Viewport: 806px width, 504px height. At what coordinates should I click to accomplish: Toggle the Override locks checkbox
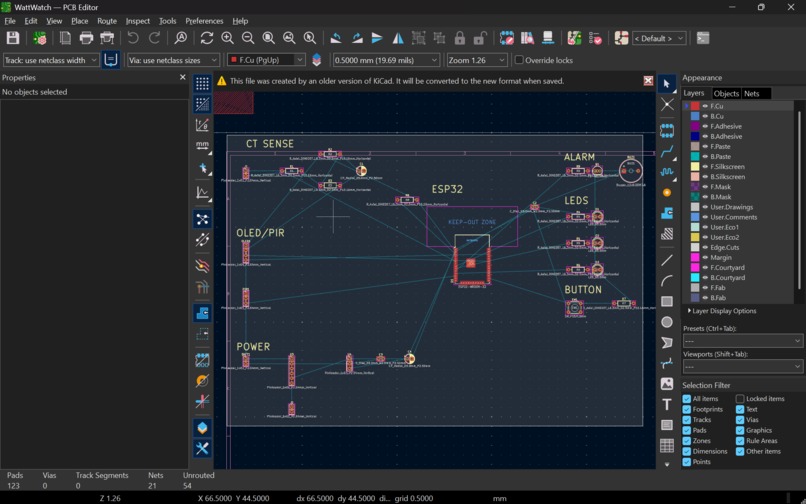pyautogui.click(x=519, y=60)
